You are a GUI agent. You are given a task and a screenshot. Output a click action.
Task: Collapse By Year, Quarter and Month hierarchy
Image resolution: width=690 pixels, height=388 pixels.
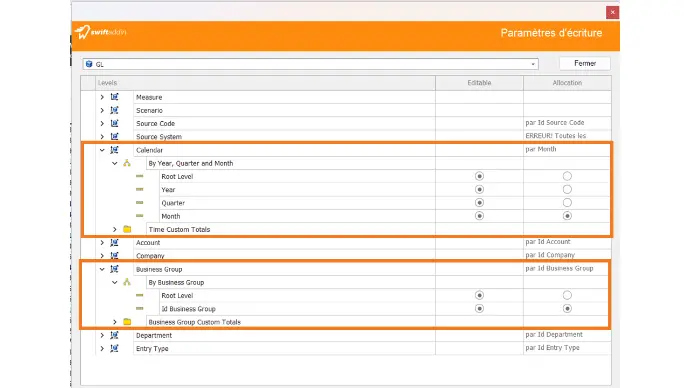(x=114, y=163)
